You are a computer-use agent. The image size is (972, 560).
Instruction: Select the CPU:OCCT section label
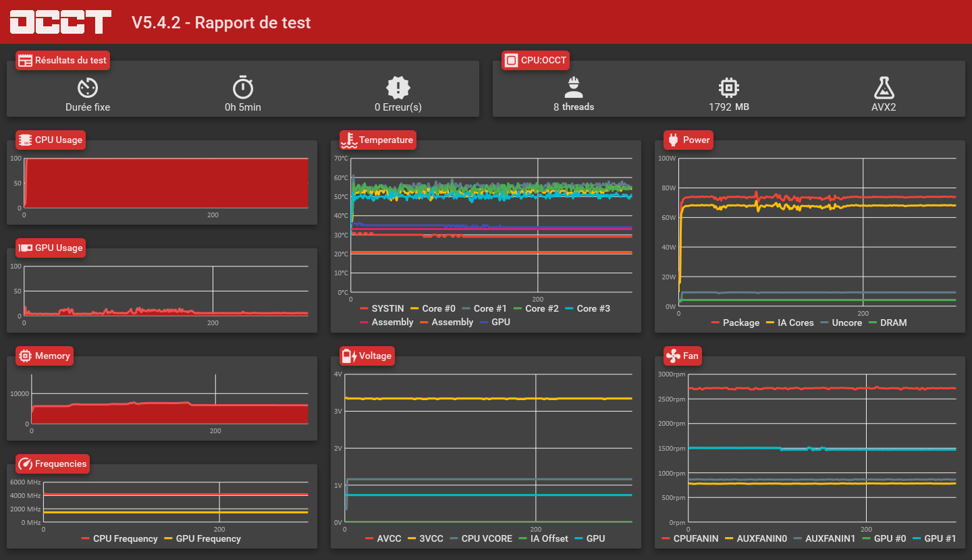[x=536, y=60]
